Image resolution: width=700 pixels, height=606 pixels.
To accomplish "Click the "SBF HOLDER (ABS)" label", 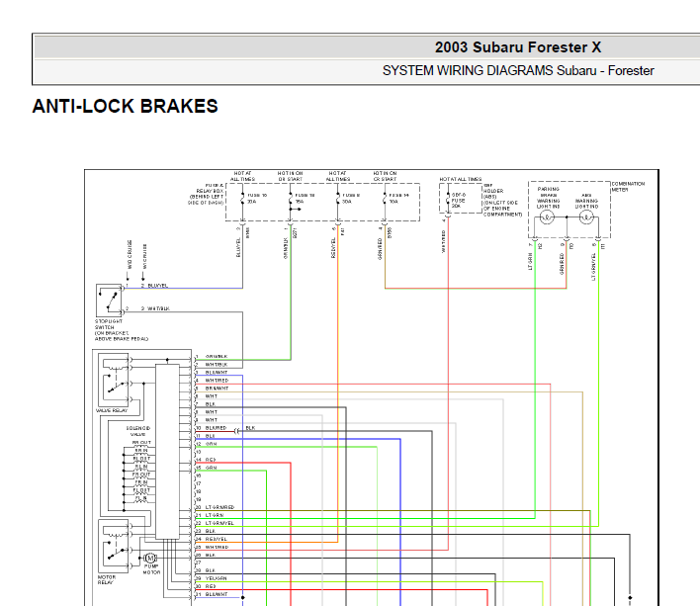I will click(x=493, y=191).
